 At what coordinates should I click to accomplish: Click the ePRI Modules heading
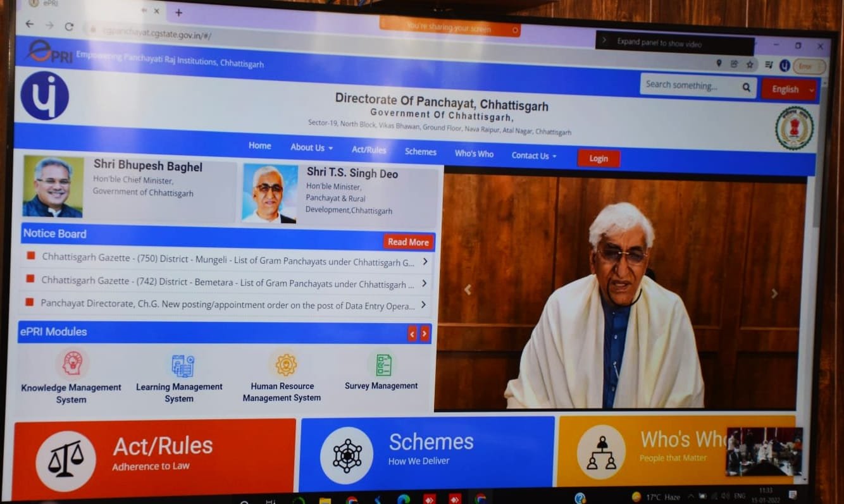click(53, 331)
